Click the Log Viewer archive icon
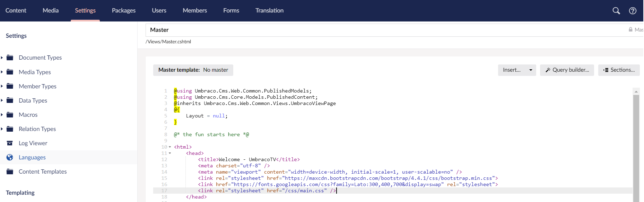This screenshot has width=644, height=202. pyautogui.click(x=10, y=143)
